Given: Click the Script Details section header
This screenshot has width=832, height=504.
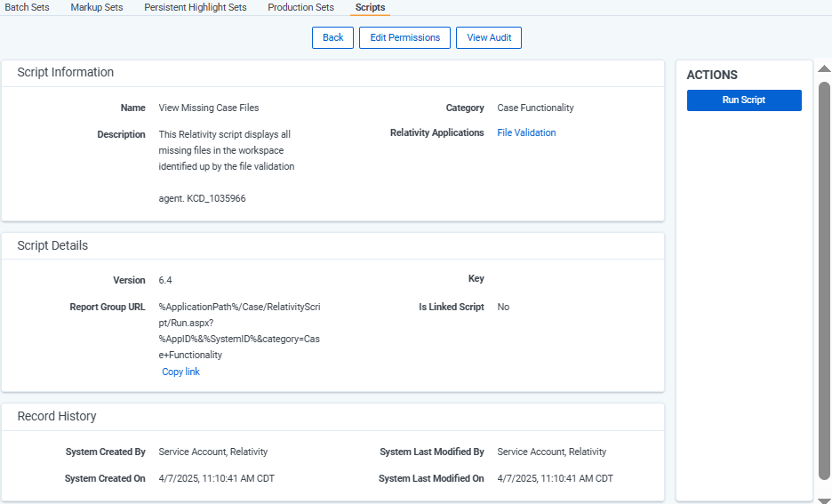Looking at the screenshot, I should pyautogui.click(x=52, y=245).
